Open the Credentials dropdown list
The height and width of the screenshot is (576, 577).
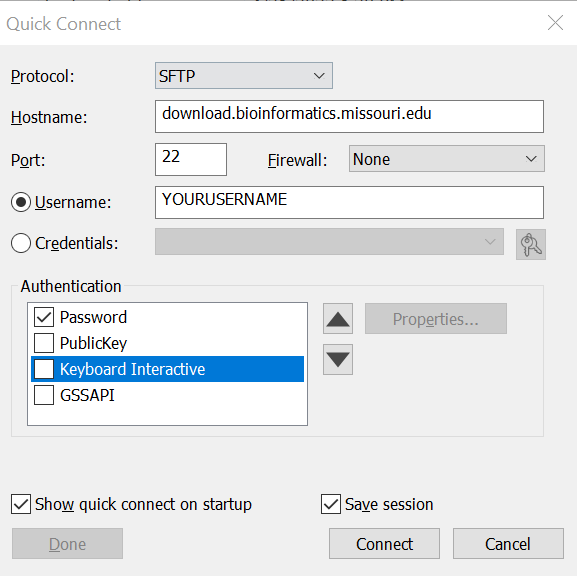329,241
